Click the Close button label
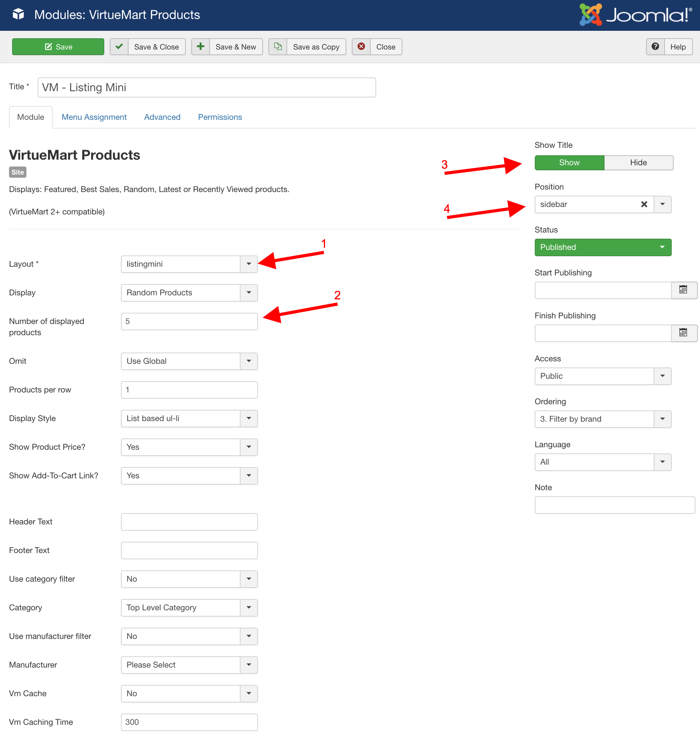Screen dimensions: 700x741 coord(386,47)
